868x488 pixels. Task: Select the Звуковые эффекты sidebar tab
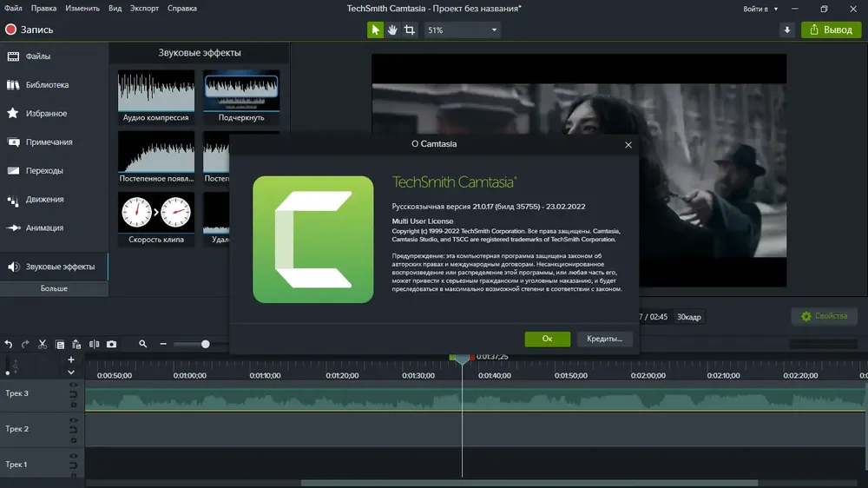tap(54, 267)
